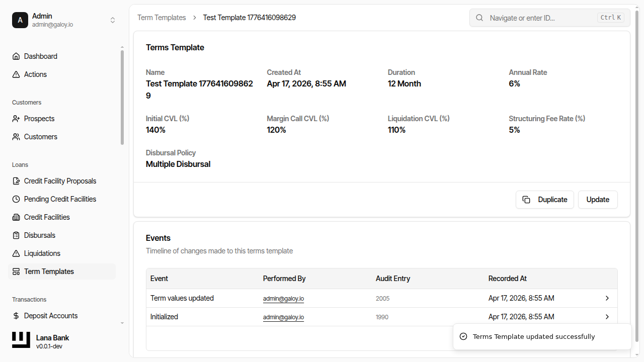Focus the Navigate or enter ID search field
This screenshot has width=644, height=362.
[541, 18]
